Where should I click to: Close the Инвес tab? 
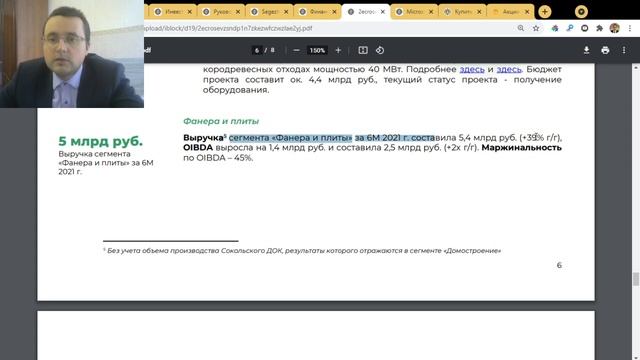tap(189, 12)
